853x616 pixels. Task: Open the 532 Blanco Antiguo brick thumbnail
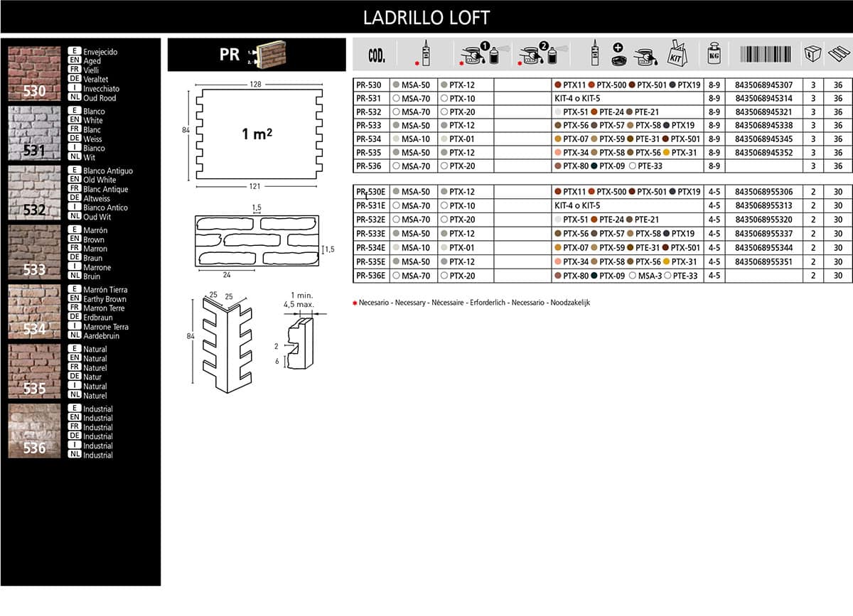pos(34,193)
